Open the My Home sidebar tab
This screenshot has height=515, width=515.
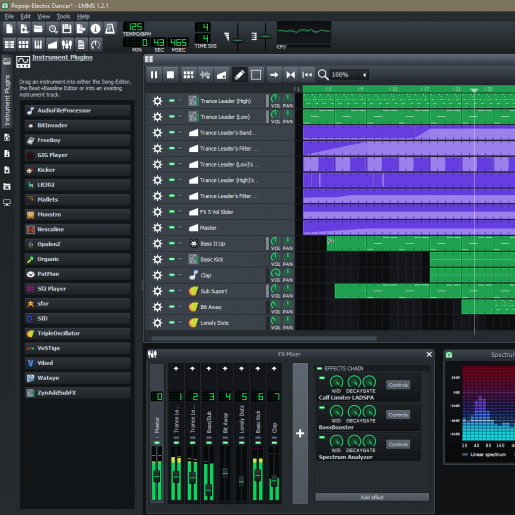pos(7,186)
